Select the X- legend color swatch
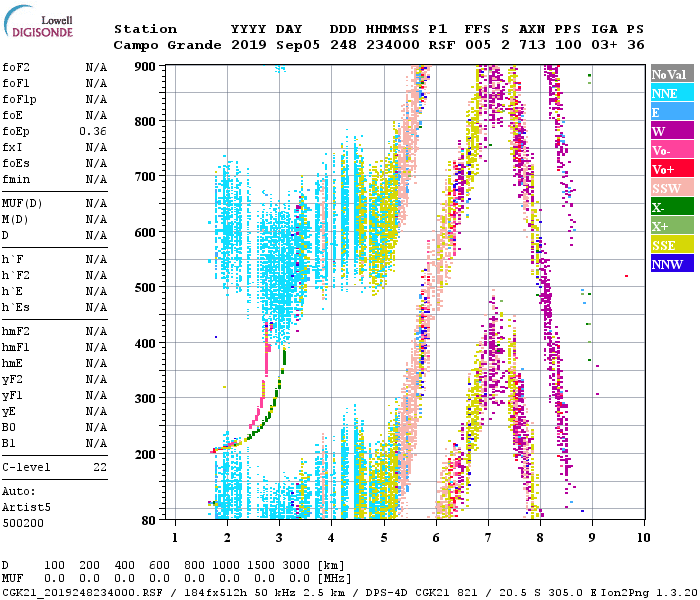700x600 pixels. [672, 206]
